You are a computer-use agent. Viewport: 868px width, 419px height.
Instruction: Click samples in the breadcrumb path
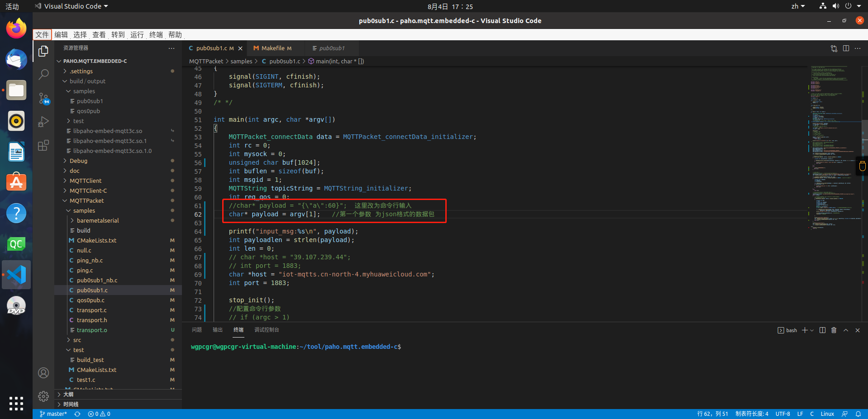tap(241, 61)
